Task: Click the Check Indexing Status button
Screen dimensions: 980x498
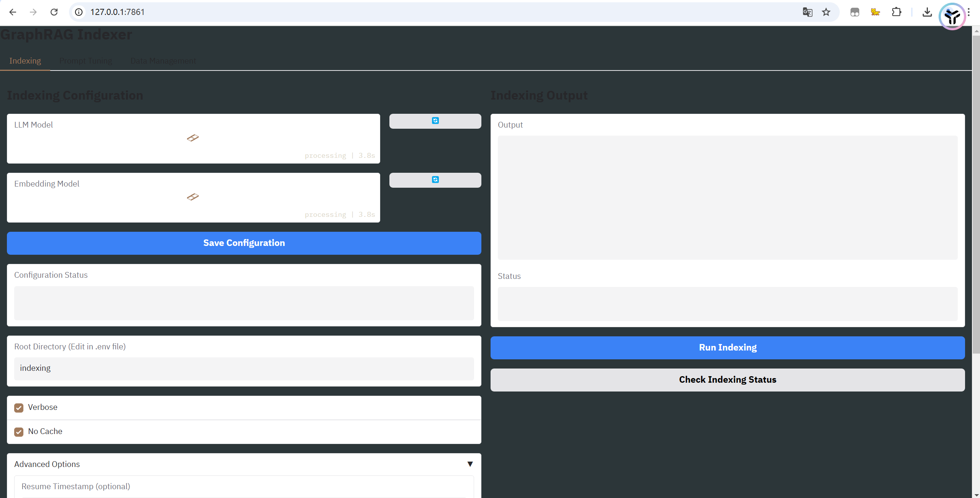Action: tap(727, 380)
